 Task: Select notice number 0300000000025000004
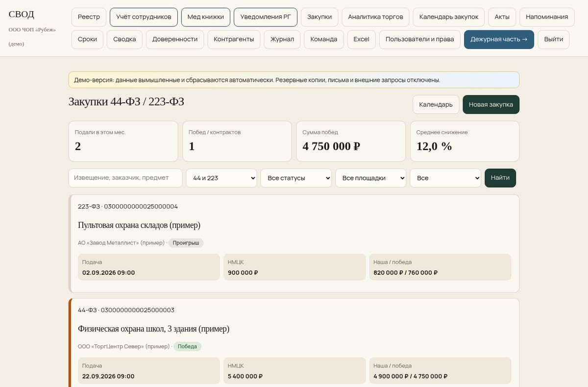(x=141, y=206)
